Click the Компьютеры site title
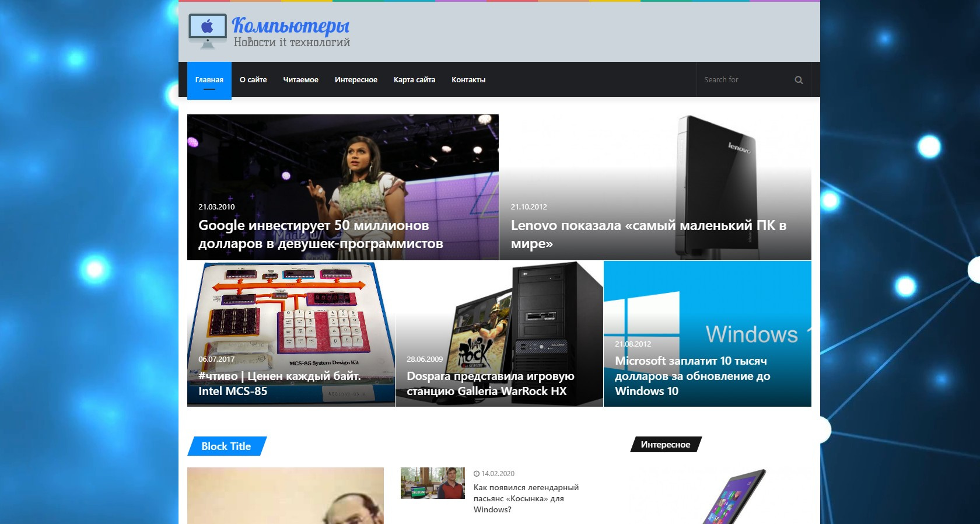This screenshot has height=524, width=980. click(290, 25)
